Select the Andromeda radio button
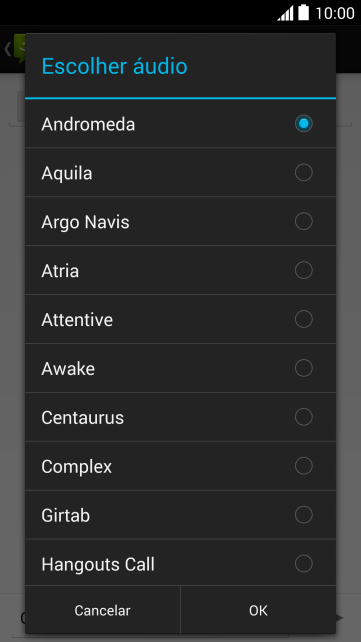The width and height of the screenshot is (361, 642). click(303, 124)
